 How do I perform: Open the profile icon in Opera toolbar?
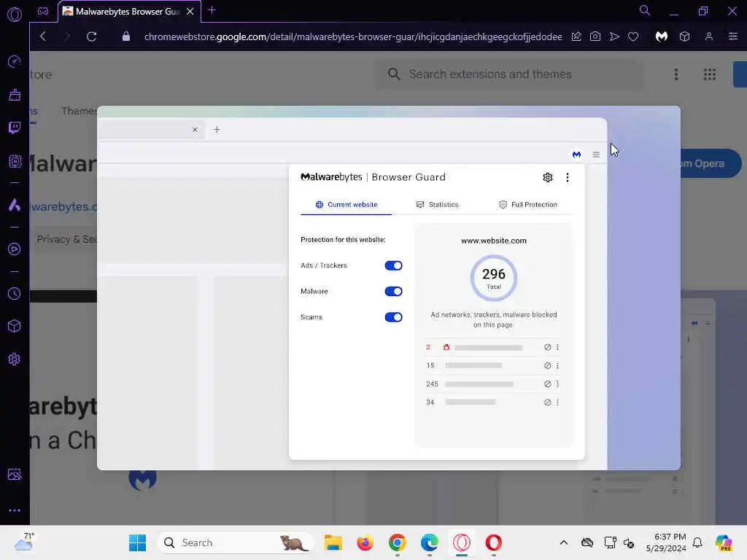coord(709,36)
